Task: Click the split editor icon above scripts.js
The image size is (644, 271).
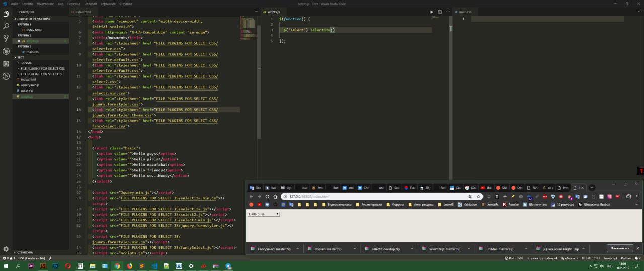Action: tap(439, 12)
